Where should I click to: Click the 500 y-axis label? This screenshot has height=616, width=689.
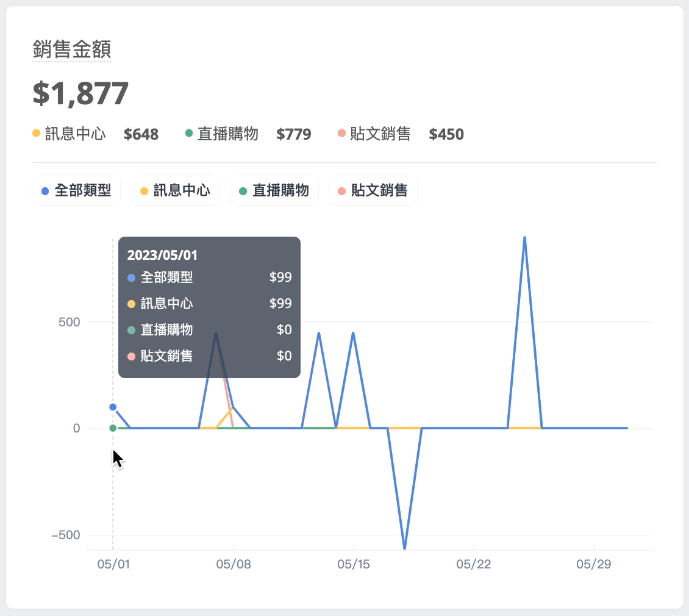click(70, 322)
